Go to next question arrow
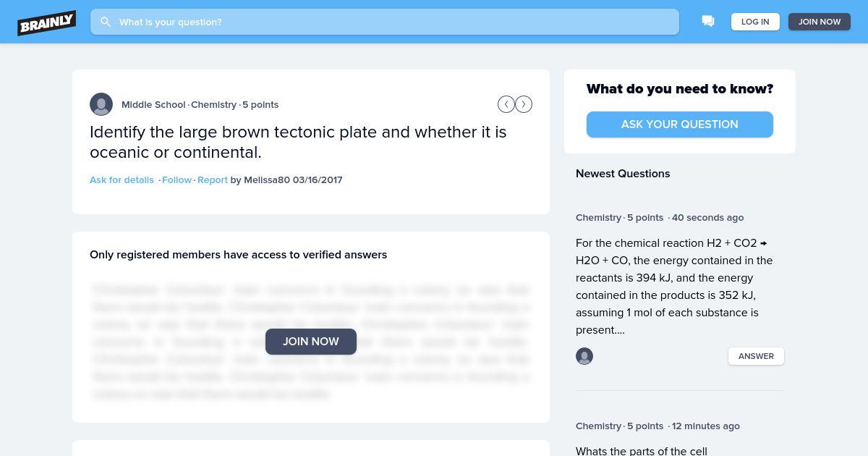Viewport: 868px width, 456px height. pos(524,104)
